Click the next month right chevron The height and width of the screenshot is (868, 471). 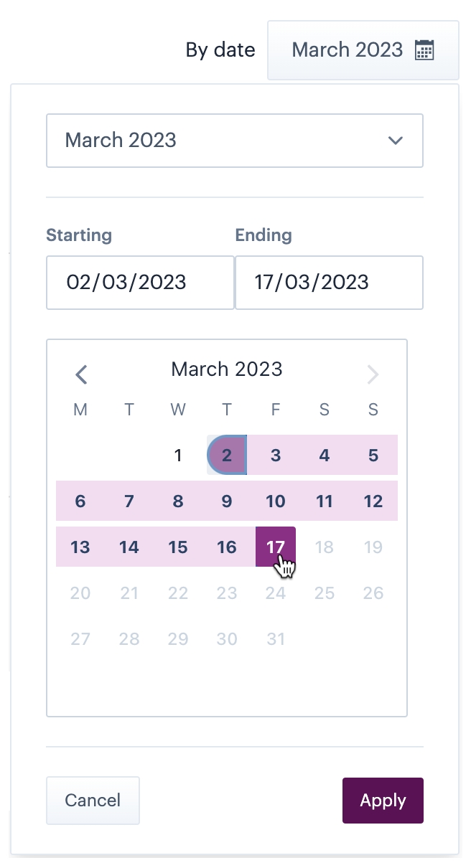(x=373, y=374)
